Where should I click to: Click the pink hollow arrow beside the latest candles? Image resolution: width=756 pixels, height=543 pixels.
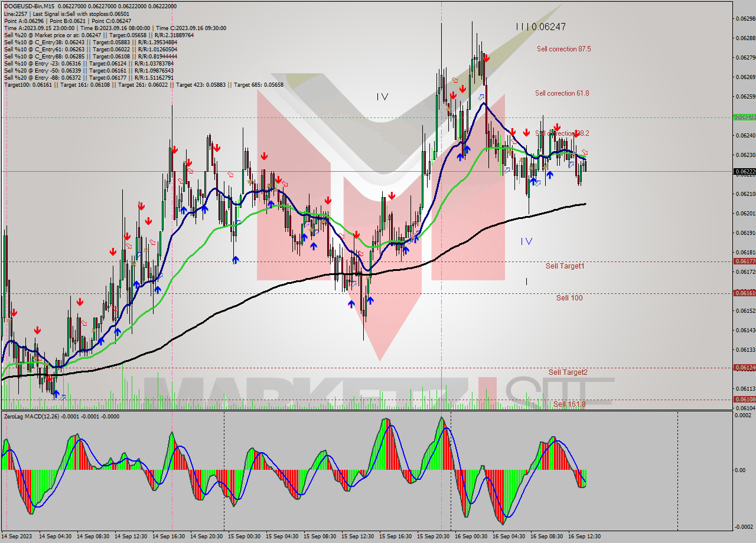584,151
